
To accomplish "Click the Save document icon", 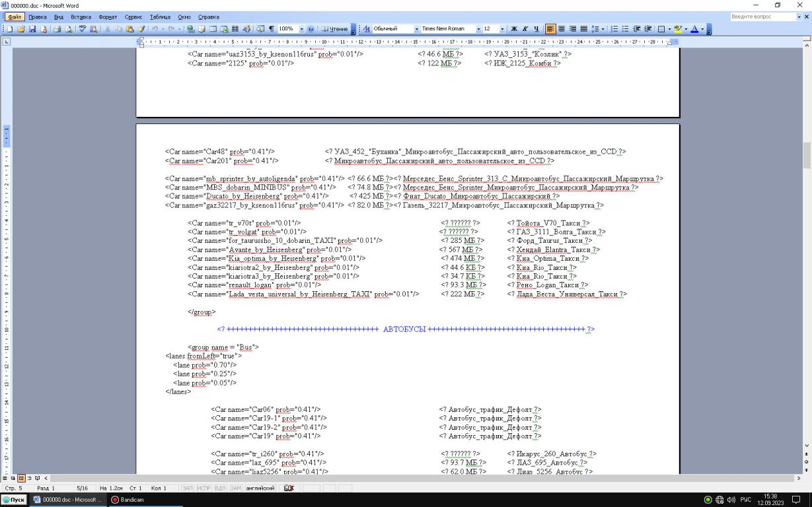I will coord(34,29).
